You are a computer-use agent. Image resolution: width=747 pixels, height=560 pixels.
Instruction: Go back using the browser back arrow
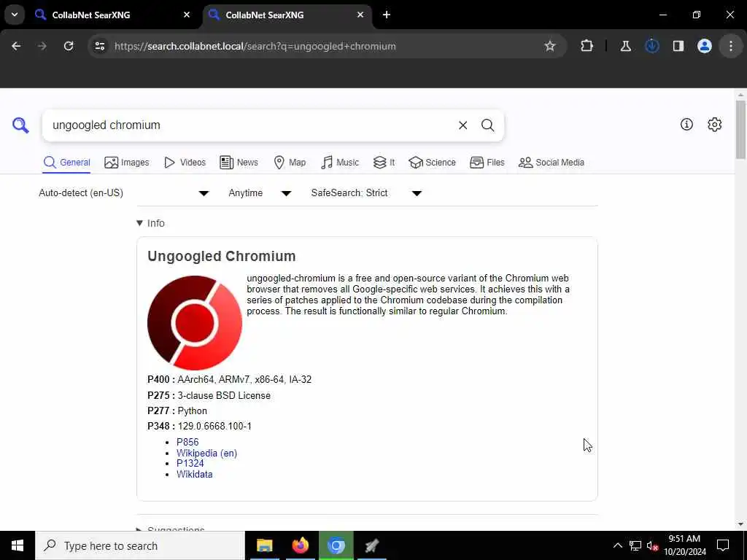click(x=16, y=46)
